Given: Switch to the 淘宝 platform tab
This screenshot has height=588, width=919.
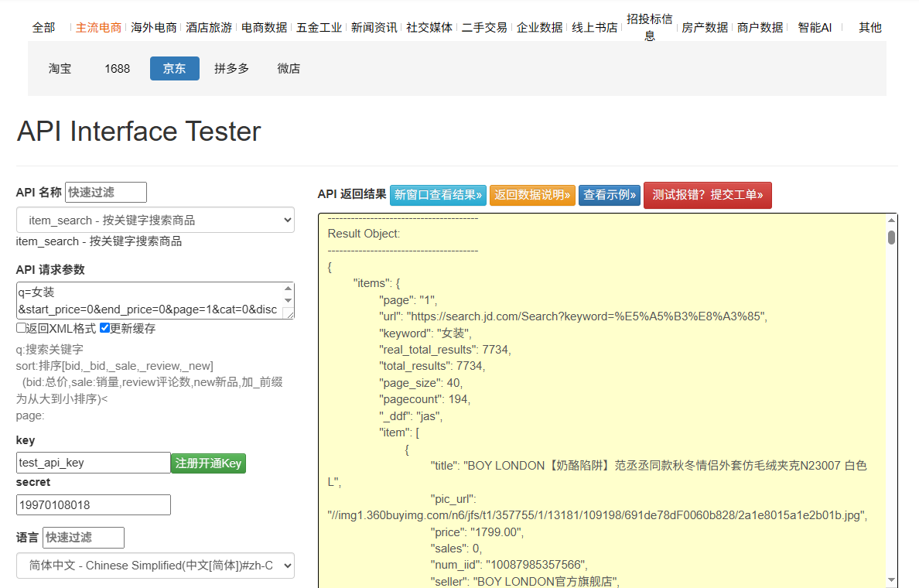Looking at the screenshot, I should coord(60,68).
